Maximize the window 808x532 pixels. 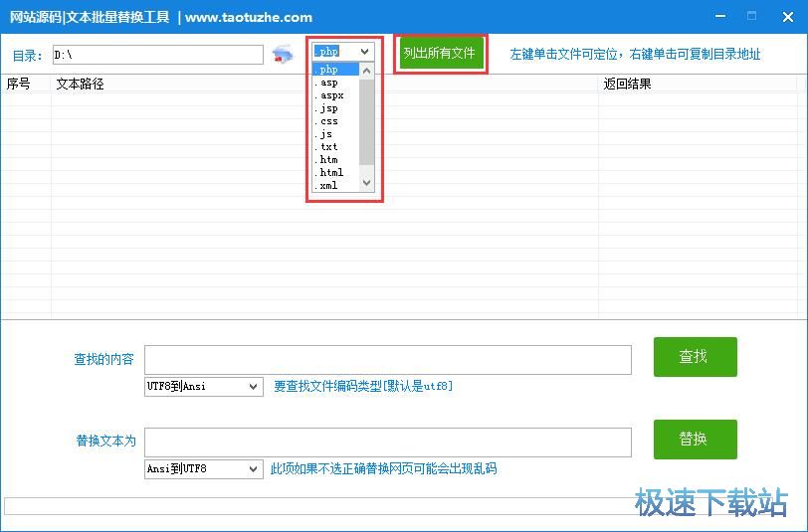752,17
